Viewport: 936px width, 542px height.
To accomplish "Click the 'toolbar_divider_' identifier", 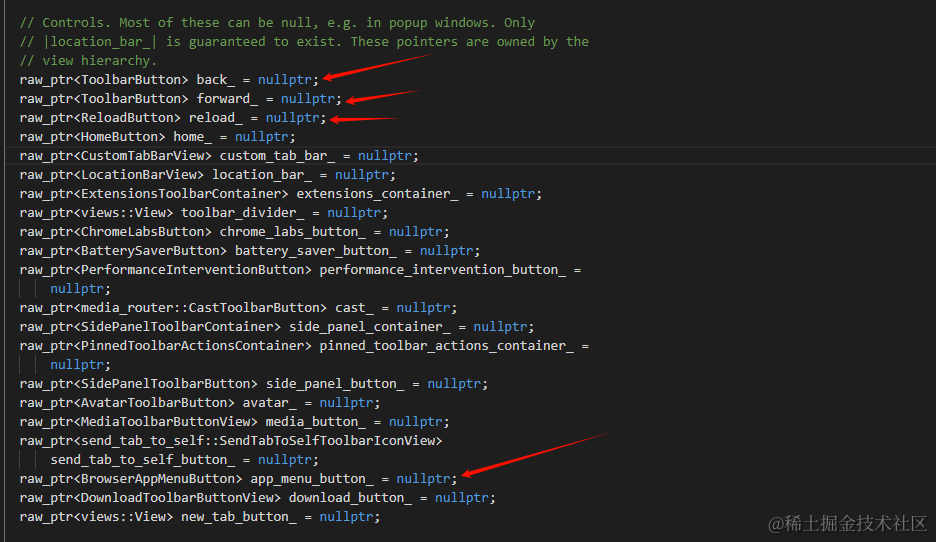I will [x=243, y=213].
